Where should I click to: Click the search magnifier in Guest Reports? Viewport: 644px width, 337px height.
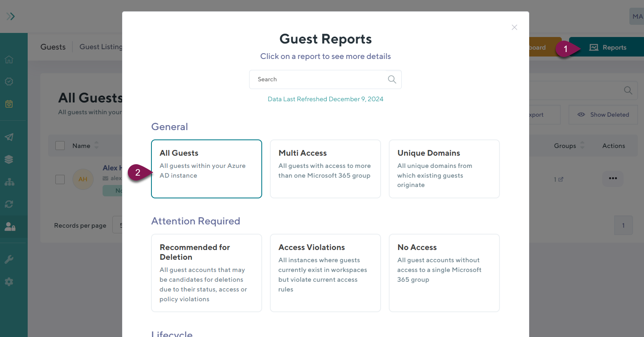(392, 79)
